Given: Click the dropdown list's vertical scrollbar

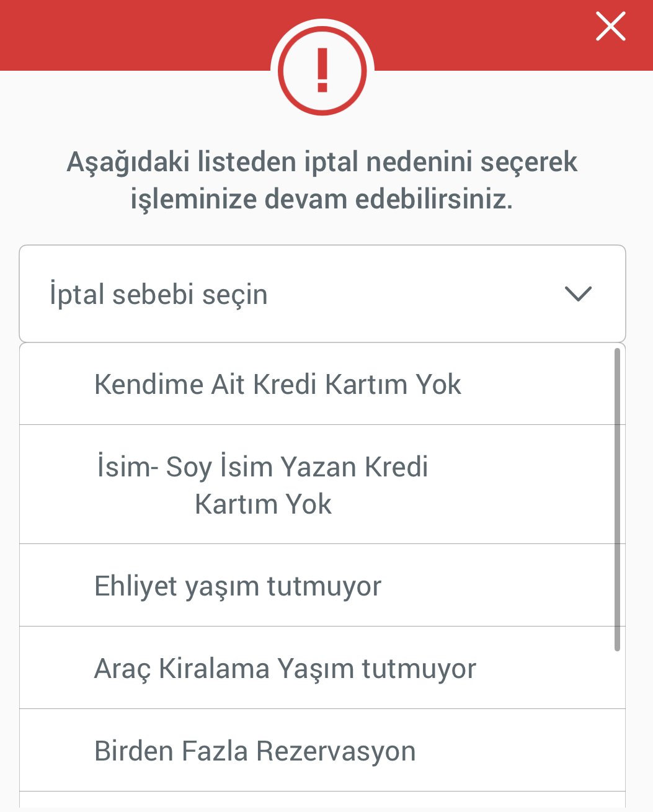Looking at the screenshot, I should click(617, 499).
